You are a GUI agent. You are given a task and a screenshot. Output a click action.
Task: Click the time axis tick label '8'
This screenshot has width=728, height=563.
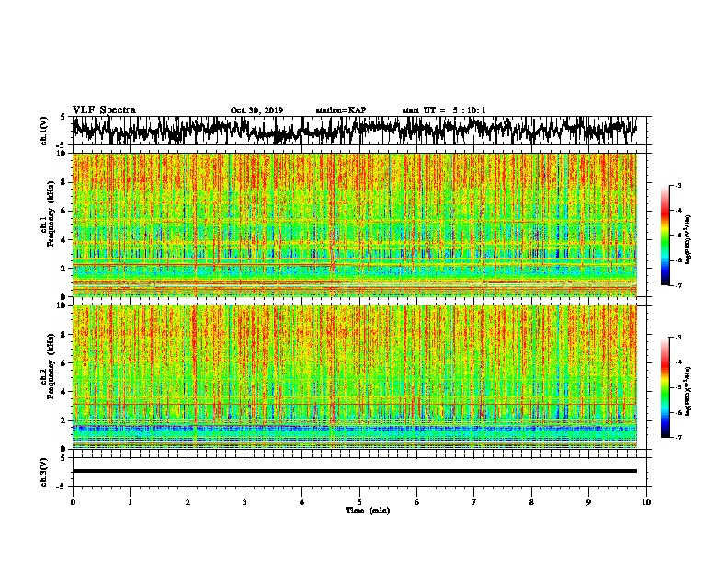coord(531,501)
